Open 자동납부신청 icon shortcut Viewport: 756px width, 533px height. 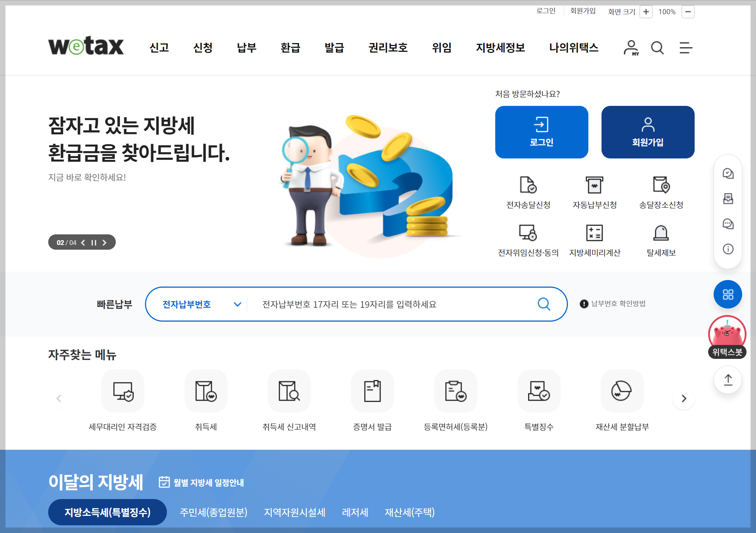tap(594, 185)
